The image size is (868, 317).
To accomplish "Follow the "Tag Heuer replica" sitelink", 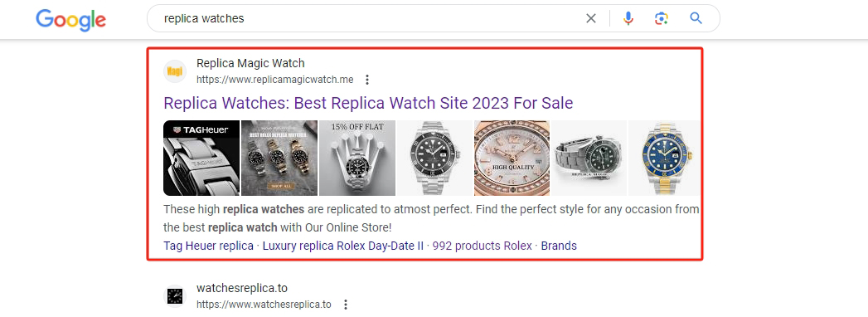I will (208, 246).
